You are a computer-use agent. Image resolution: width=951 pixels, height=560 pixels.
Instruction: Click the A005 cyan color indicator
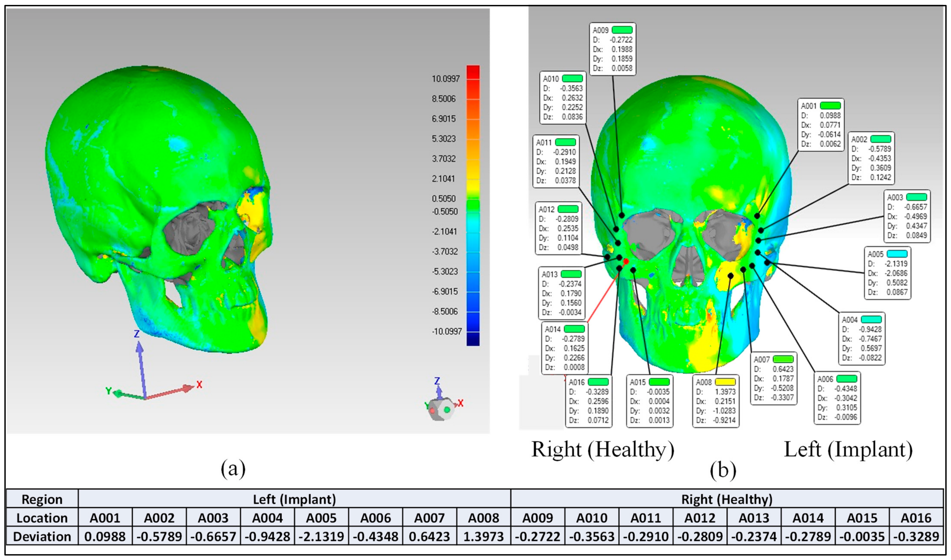click(897, 254)
